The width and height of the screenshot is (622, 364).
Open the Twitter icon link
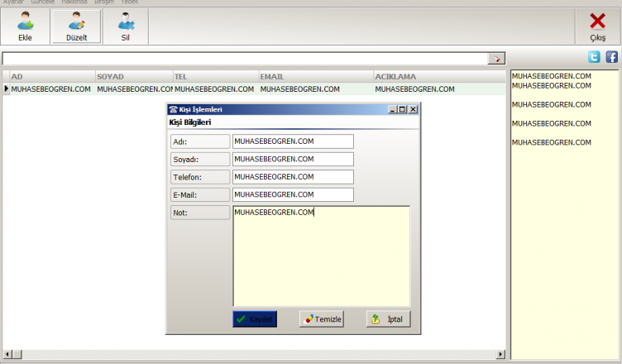pyautogui.click(x=594, y=57)
